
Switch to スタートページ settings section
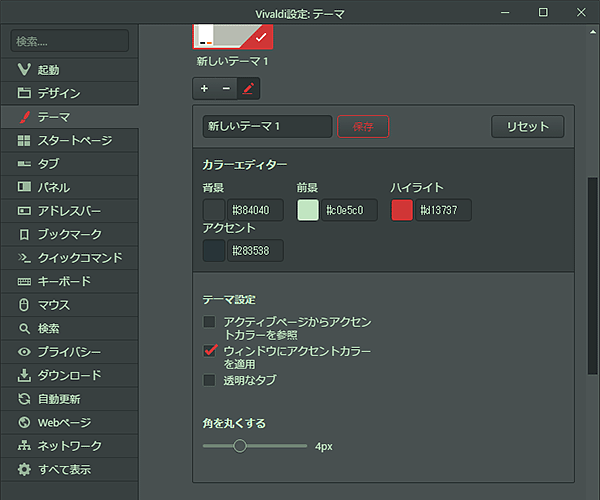[x=70, y=140]
